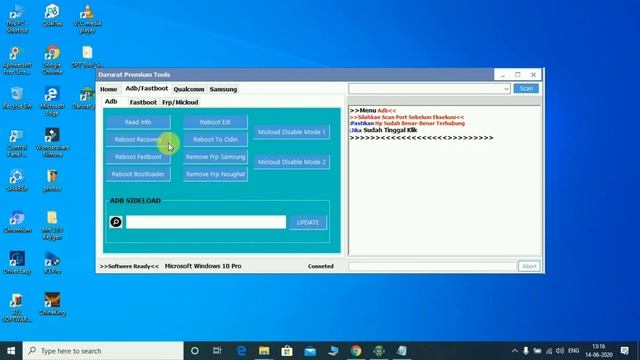Click Remove Frp Samsung button
Image resolution: width=640 pixels, height=360 pixels.
(215, 157)
